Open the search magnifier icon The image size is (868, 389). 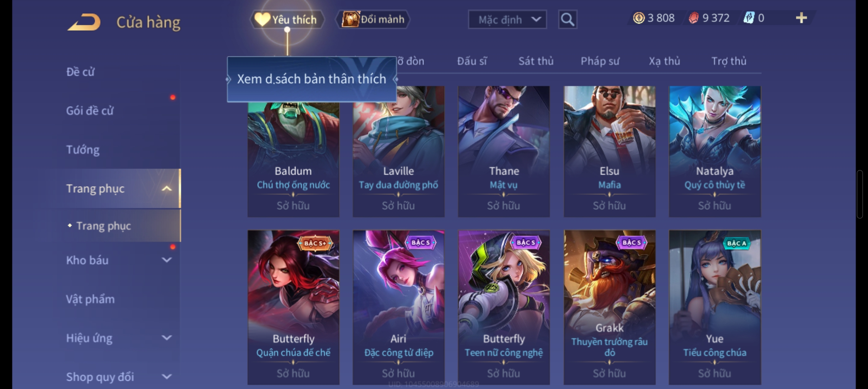click(567, 19)
